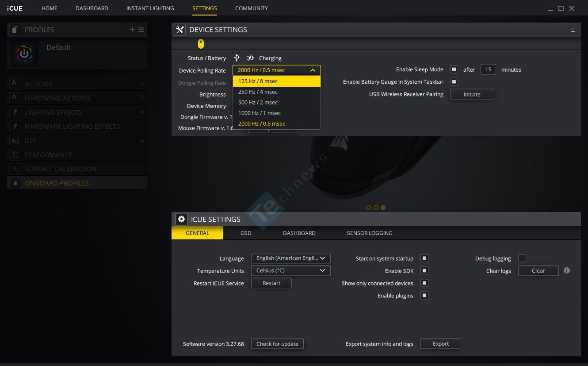
Task: Select the first carousel dot
Action: [369, 208]
